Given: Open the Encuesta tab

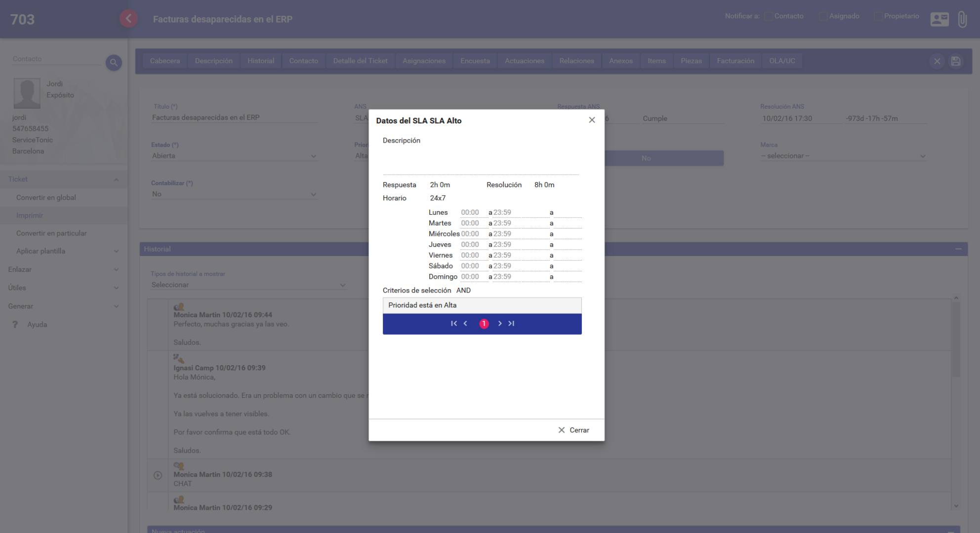Looking at the screenshot, I should 475,61.
